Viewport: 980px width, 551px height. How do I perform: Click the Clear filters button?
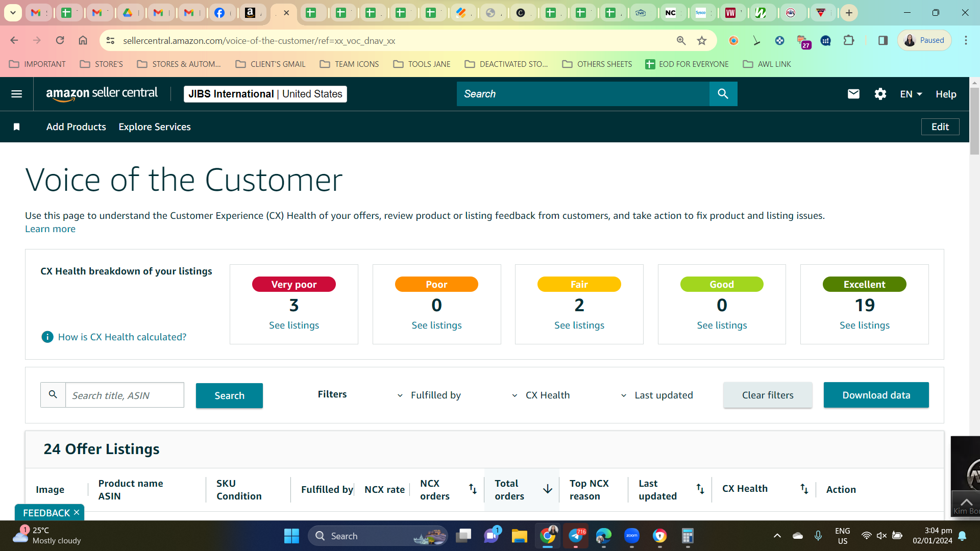coord(768,395)
